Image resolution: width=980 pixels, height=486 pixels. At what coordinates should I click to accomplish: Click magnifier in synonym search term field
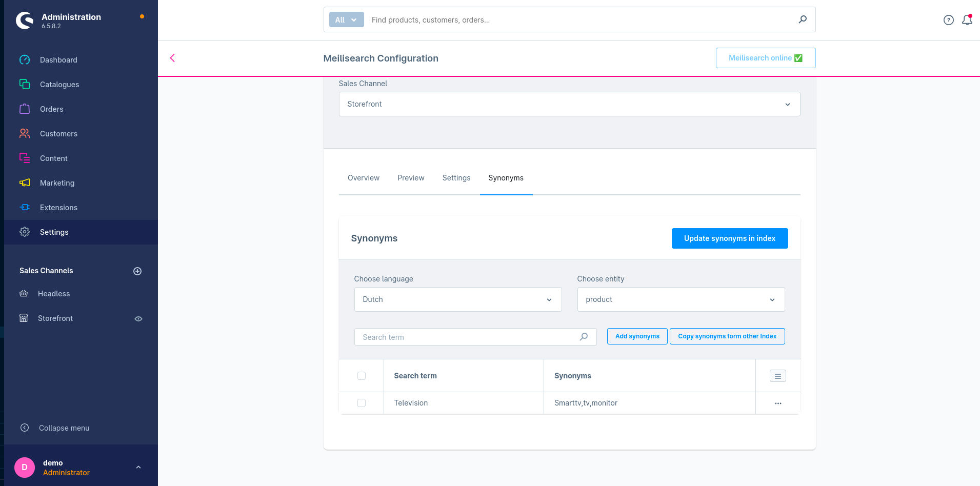[584, 337]
